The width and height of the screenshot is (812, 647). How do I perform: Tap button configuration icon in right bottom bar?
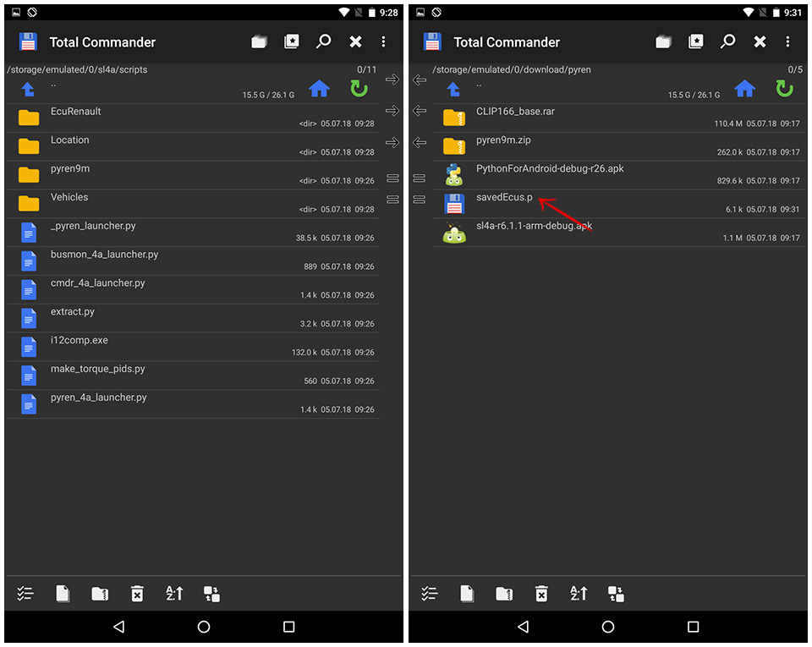click(x=617, y=594)
